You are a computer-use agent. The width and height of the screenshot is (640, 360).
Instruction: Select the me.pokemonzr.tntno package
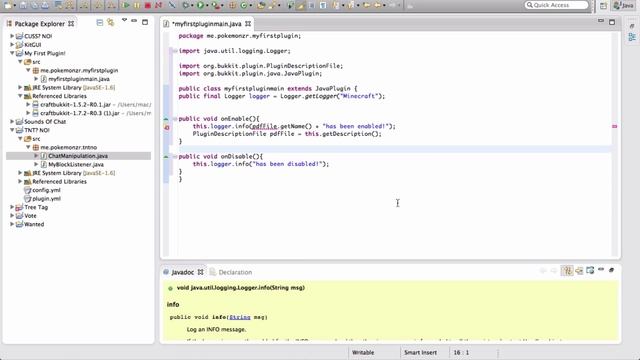[68, 147]
